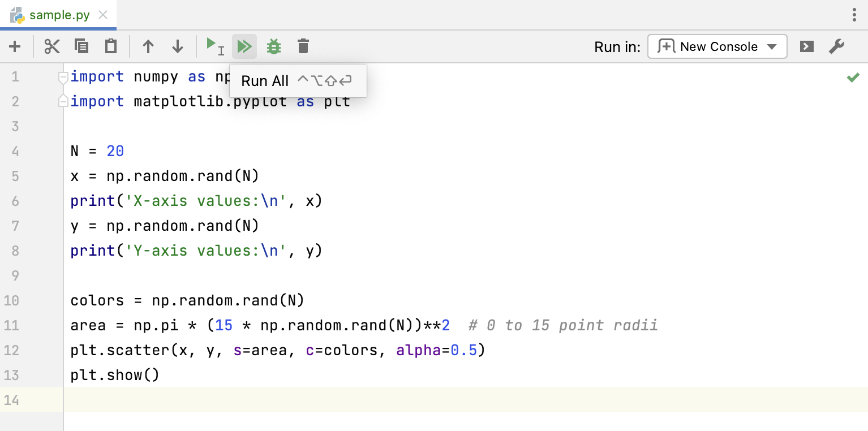Add a new cell with plus icon

click(15, 46)
